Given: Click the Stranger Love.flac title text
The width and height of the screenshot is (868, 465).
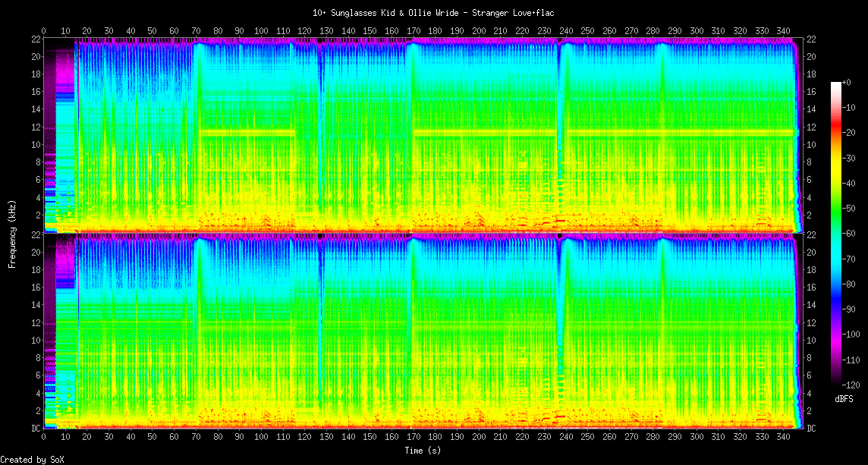Looking at the screenshot, I should coord(434,13).
